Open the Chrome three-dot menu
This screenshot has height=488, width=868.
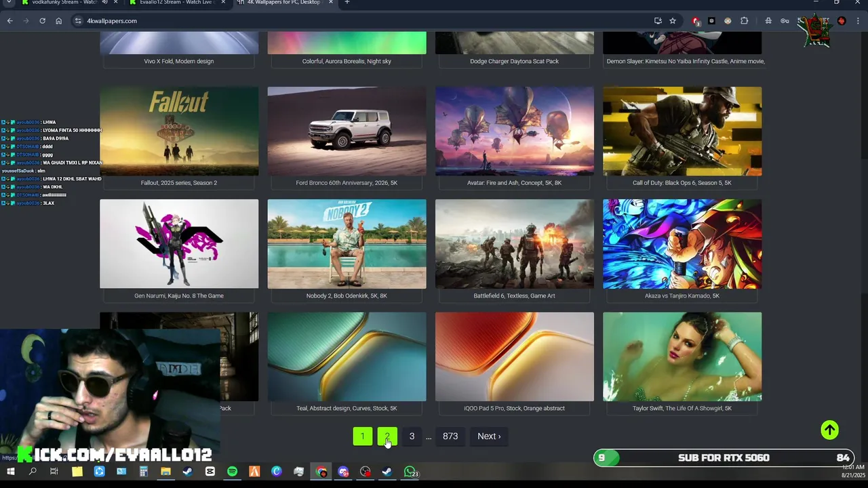[858, 21]
